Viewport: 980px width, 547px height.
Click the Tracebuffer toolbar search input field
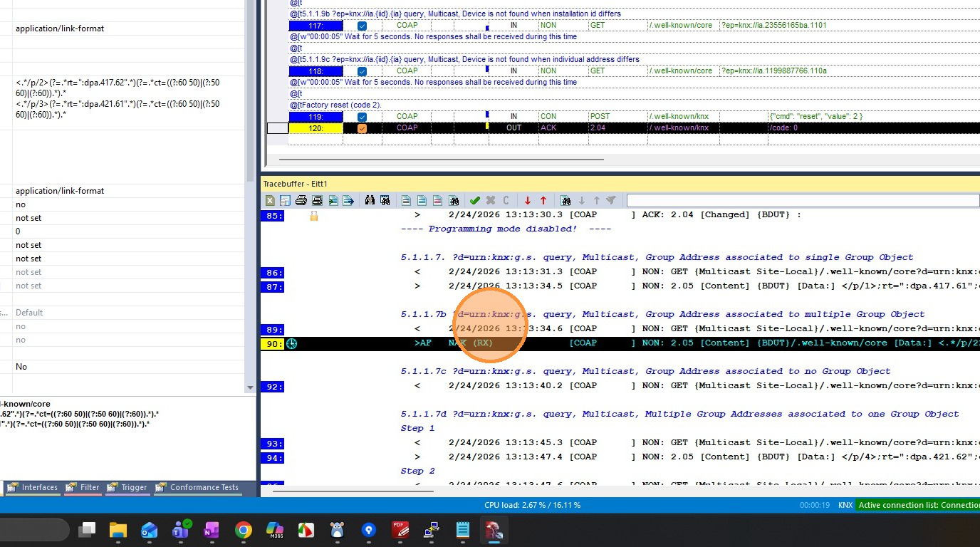coord(803,201)
